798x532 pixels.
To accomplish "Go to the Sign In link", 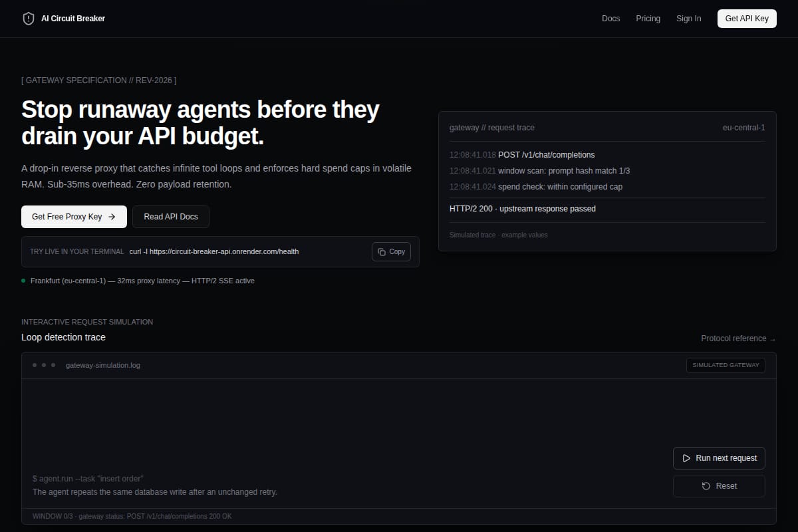I will click(x=689, y=19).
